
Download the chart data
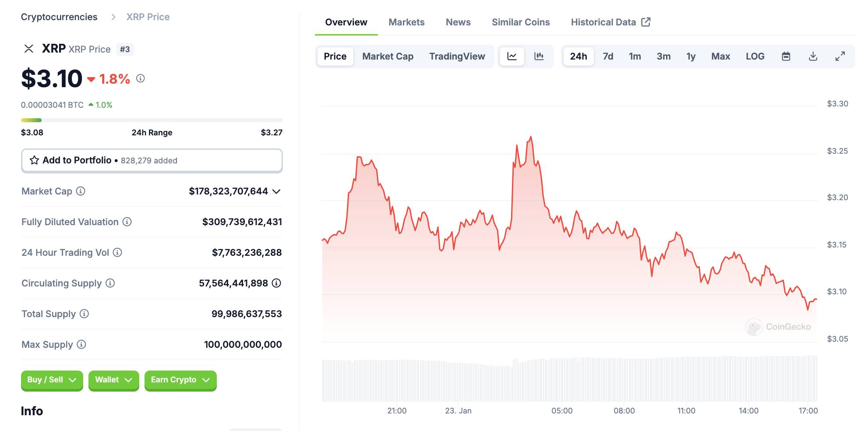tap(813, 56)
